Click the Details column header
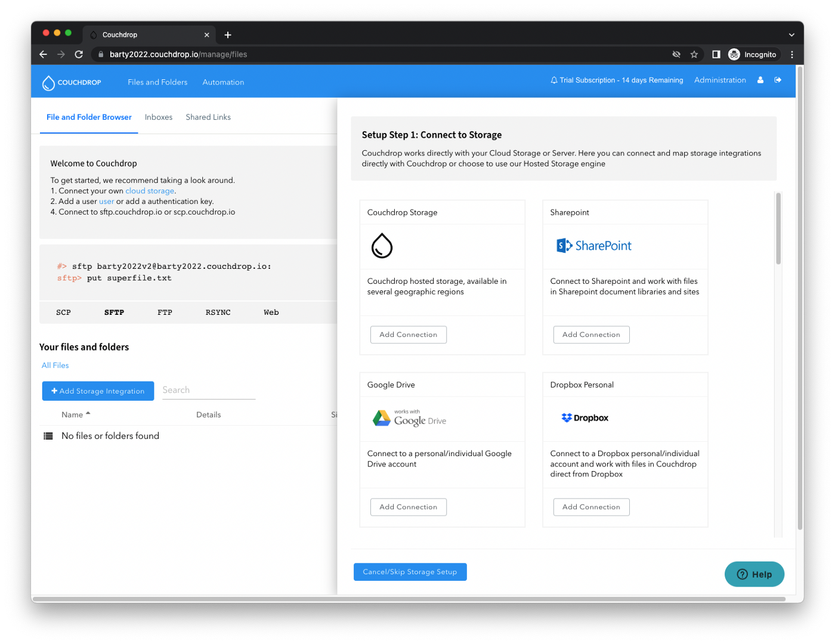835x644 pixels. click(x=209, y=415)
